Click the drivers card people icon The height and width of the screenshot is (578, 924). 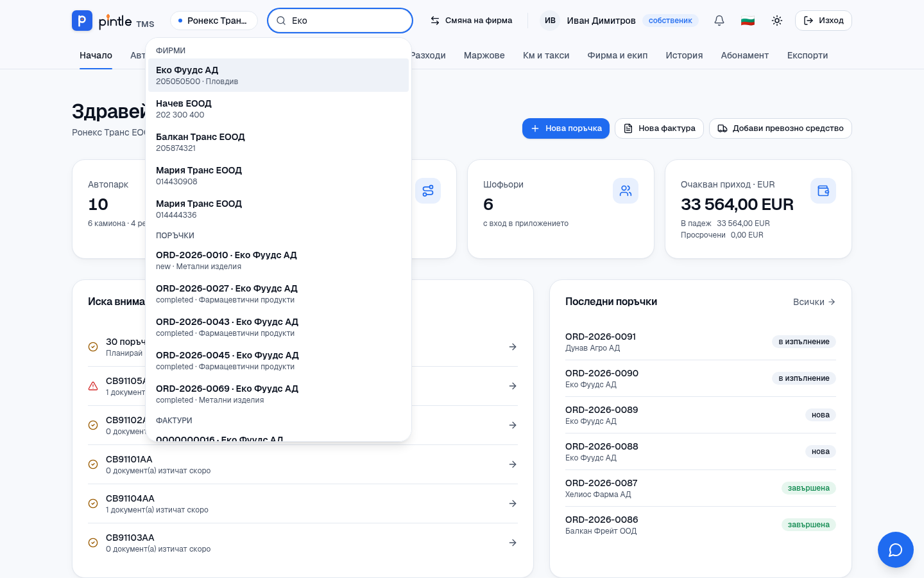(626, 191)
